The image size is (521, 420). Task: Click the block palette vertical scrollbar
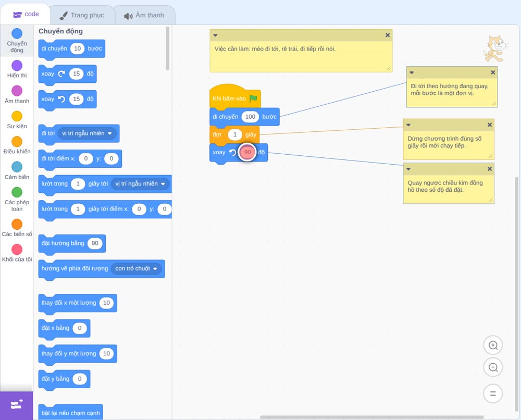coord(167,48)
